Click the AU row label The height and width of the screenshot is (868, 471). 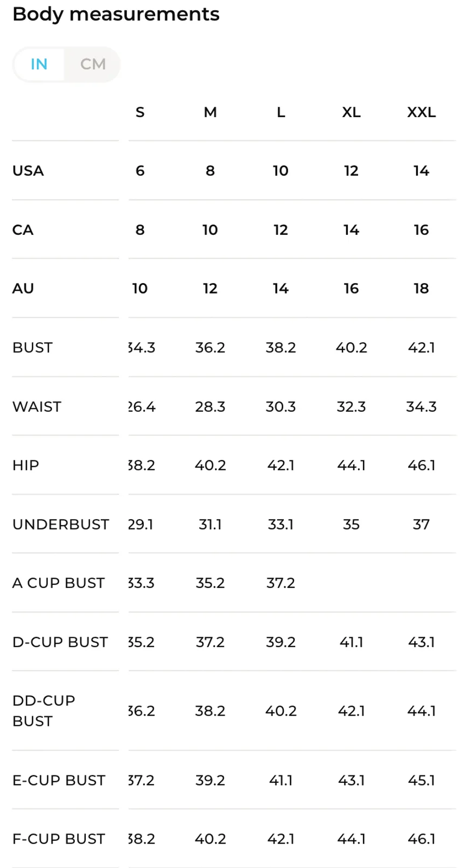[23, 289]
